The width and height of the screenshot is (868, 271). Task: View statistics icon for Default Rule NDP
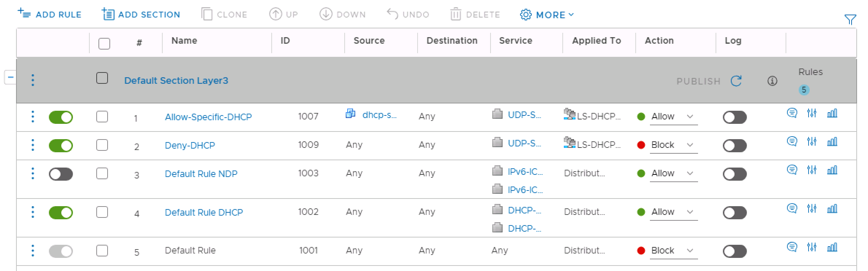832,170
